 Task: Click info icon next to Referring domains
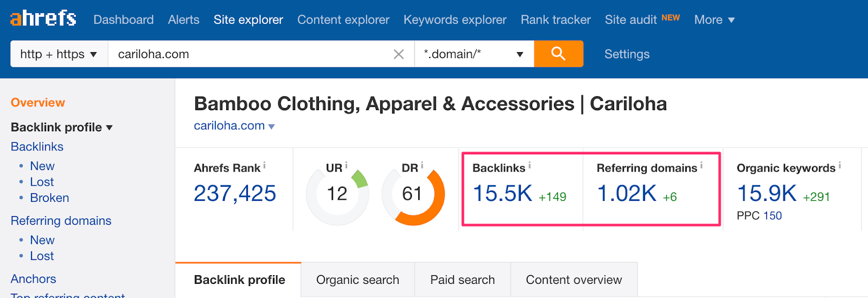701,166
